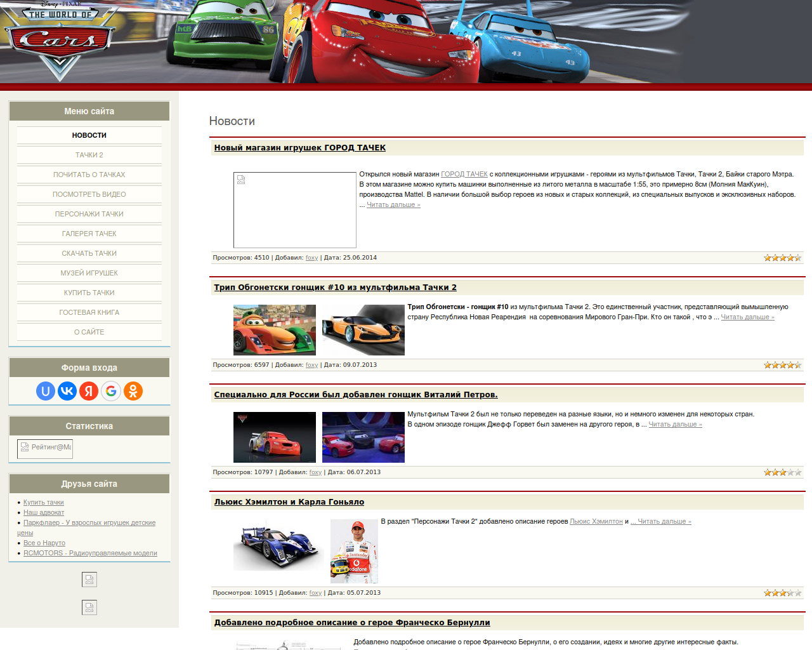Open the Льюис Хэмилтон и Карла Гоньяло headline
812x650 pixels.
point(289,502)
